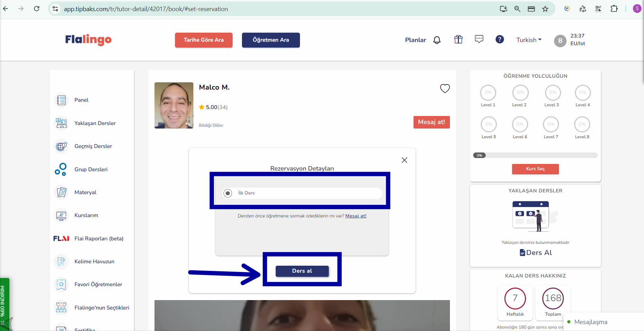
Task: Click the Kurs Seç button
Action: tap(535, 169)
